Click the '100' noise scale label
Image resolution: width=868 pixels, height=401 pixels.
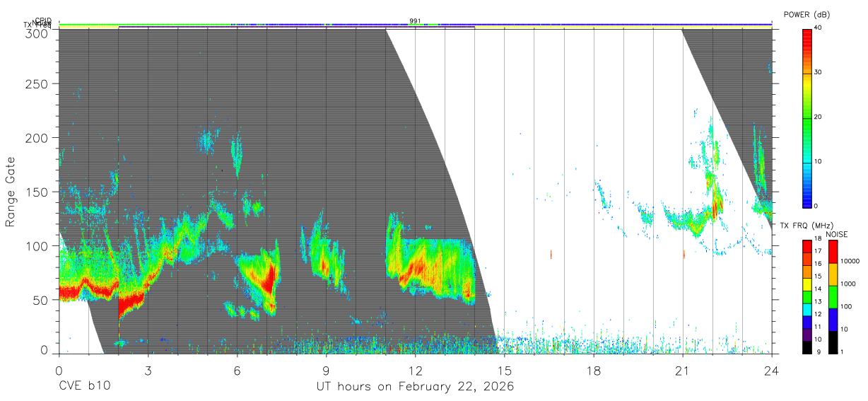[x=846, y=307]
